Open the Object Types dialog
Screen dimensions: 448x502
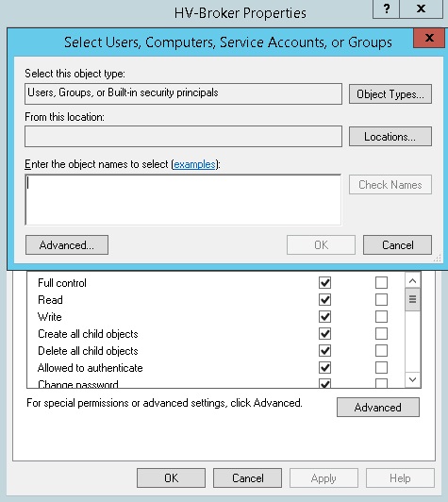(390, 93)
